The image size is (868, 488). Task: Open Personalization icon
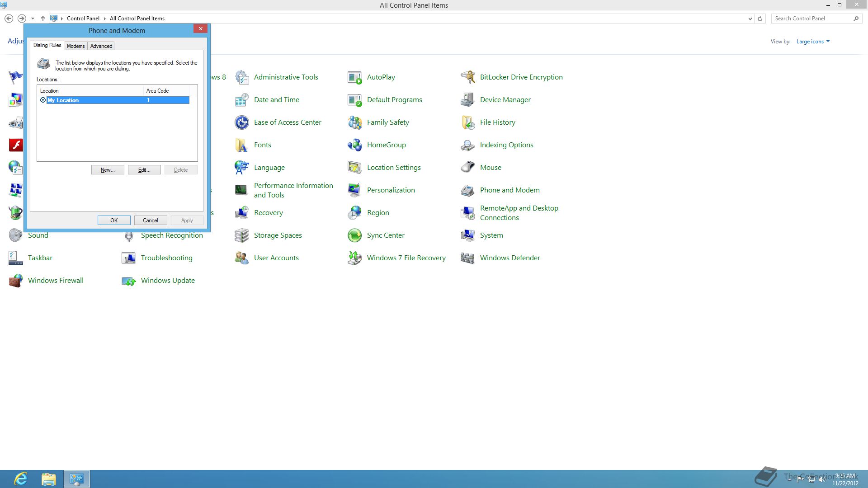[355, 190]
